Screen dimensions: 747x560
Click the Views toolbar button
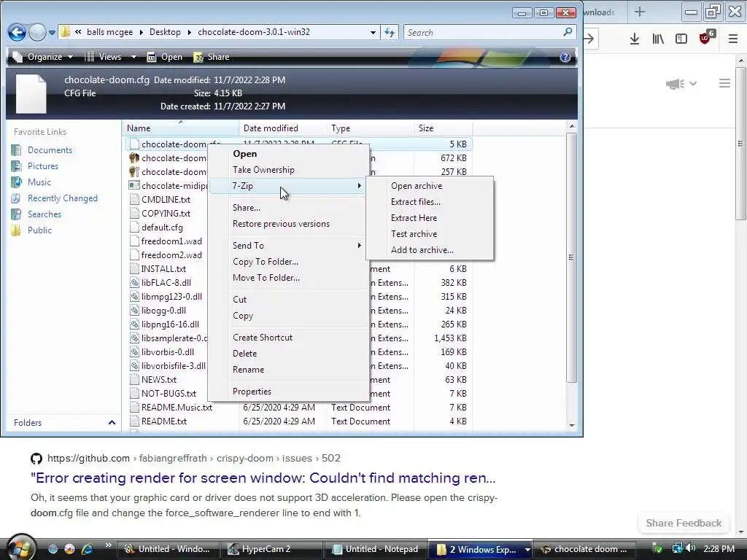pyautogui.click(x=104, y=57)
